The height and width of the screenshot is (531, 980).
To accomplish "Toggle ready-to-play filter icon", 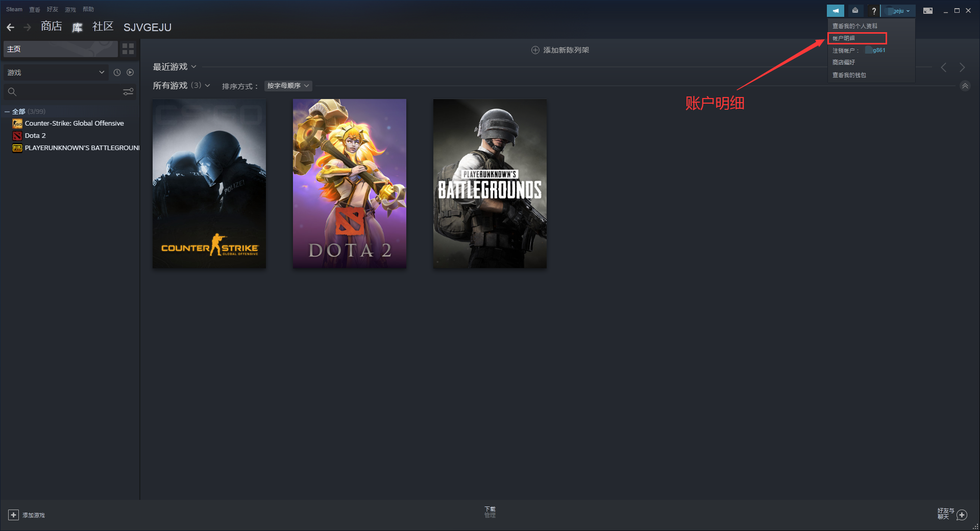I will coord(130,73).
